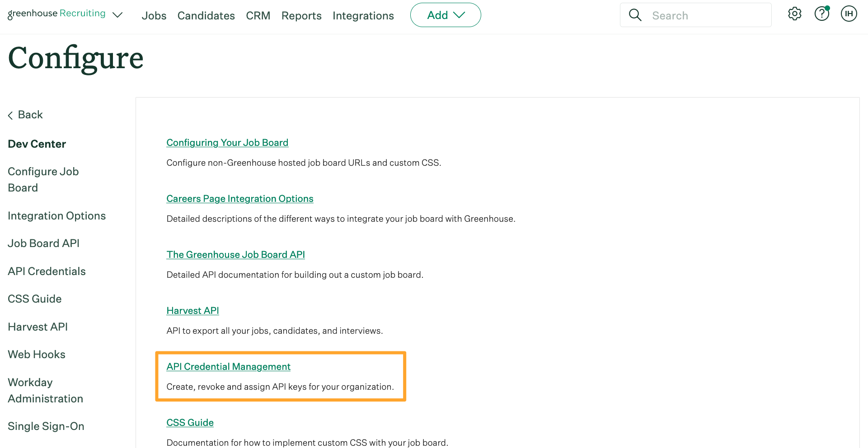
Task: Open the settings gear icon
Action: pos(795,14)
